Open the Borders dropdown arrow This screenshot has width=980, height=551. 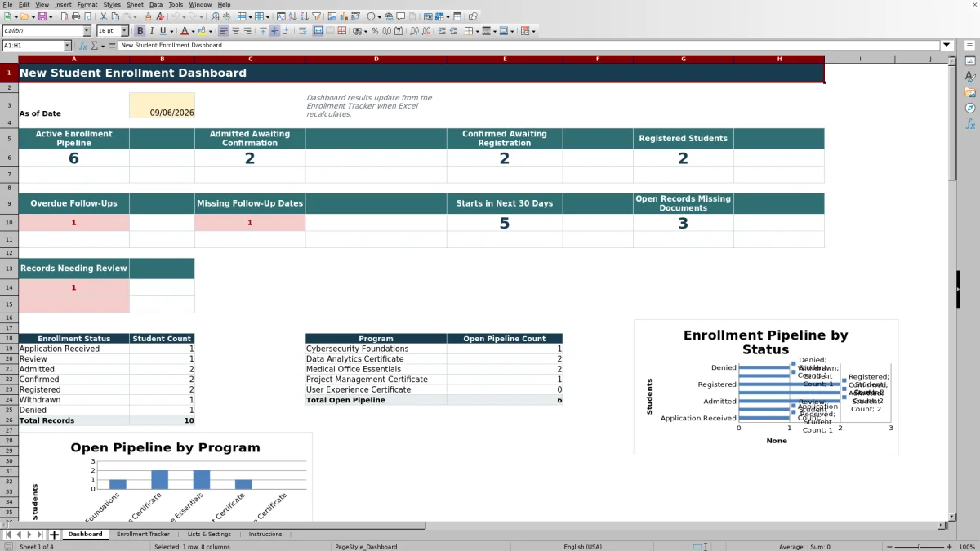(x=476, y=31)
